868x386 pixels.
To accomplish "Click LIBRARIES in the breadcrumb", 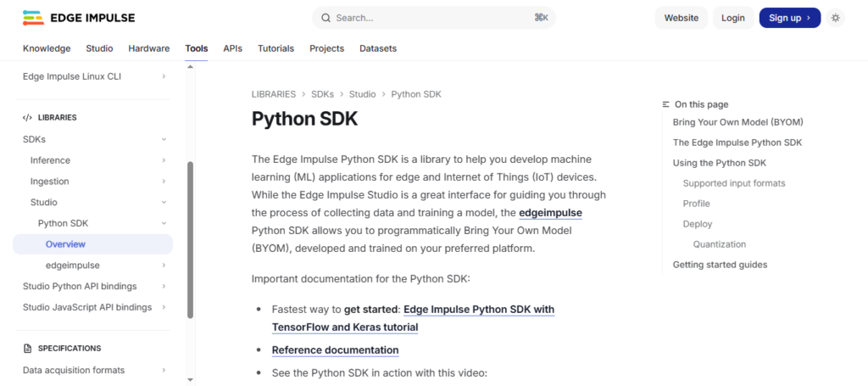I will [x=274, y=94].
